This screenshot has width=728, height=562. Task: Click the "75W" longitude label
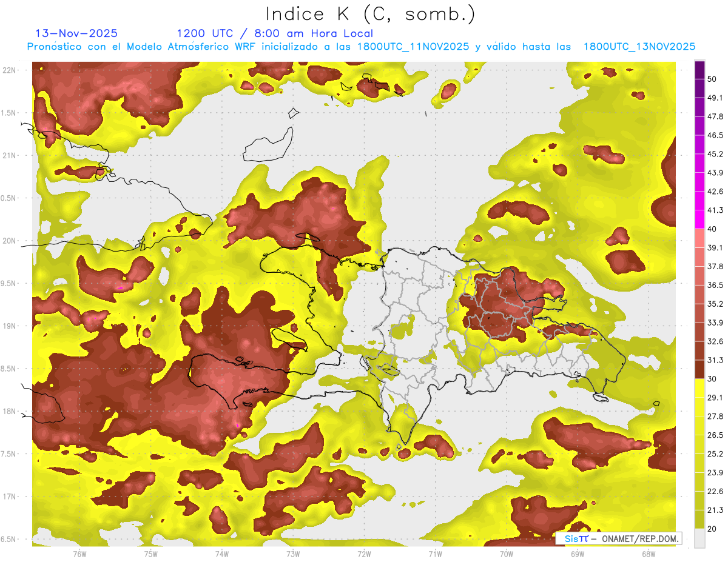(150, 554)
